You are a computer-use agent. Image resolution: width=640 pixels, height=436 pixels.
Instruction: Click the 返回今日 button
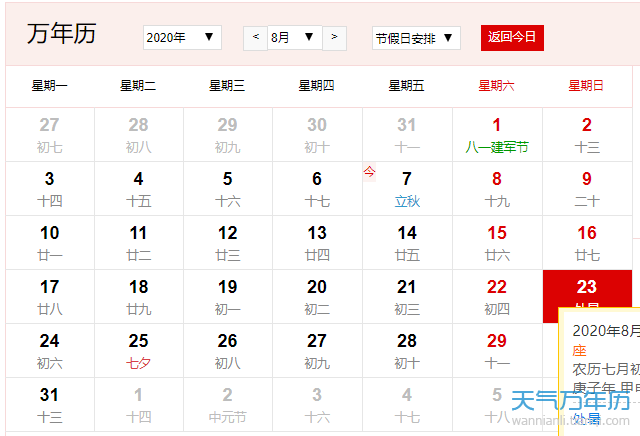pyautogui.click(x=512, y=38)
